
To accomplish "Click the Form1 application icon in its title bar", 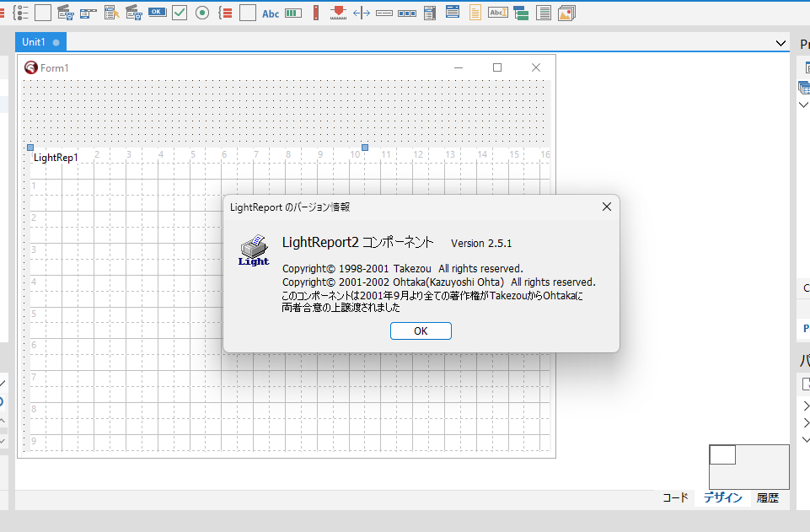I will (31, 67).
